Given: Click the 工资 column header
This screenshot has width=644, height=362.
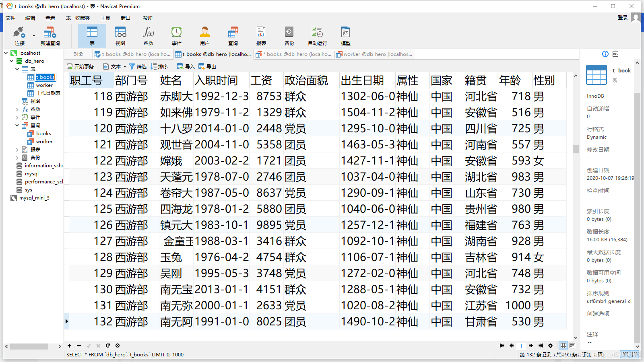Looking at the screenshot, I should [266, 80].
